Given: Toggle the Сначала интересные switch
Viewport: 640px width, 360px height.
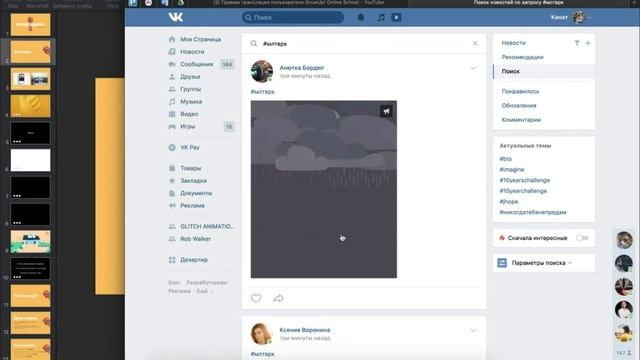Looking at the screenshot, I should click(x=582, y=238).
